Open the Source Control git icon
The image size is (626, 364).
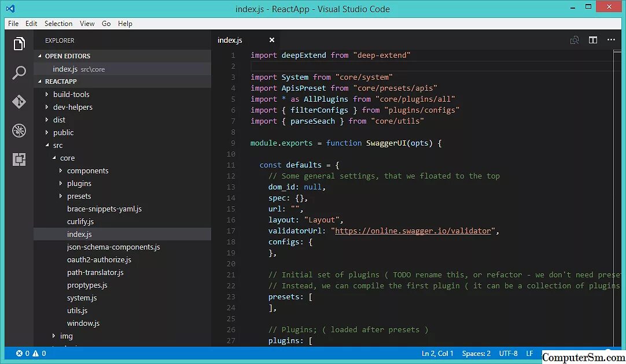pos(19,102)
